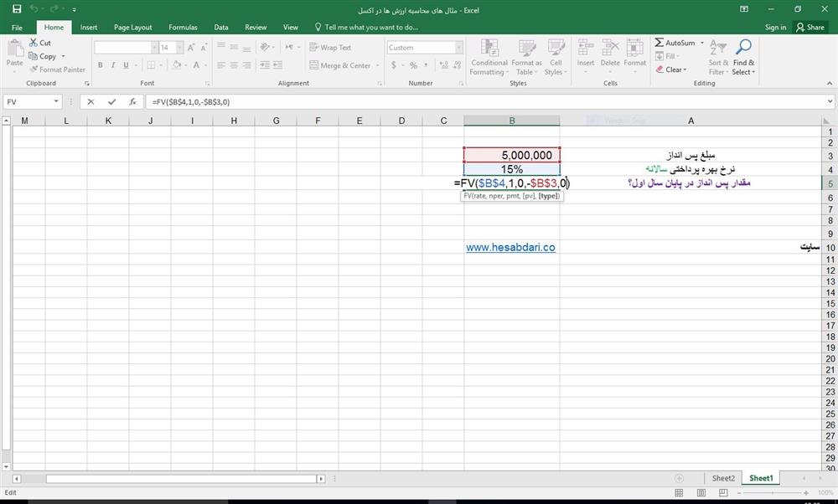Open Insert Function fx dialog
The image size is (838, 504).
pyautogui.click(x=132, y=101)
